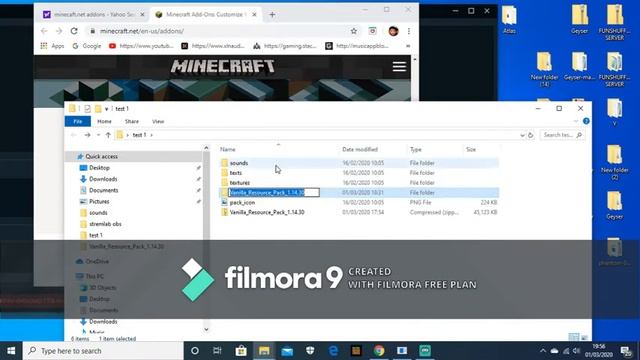Open test 1 in navigation pane
640x360 pixels.
tap(96, 235)
